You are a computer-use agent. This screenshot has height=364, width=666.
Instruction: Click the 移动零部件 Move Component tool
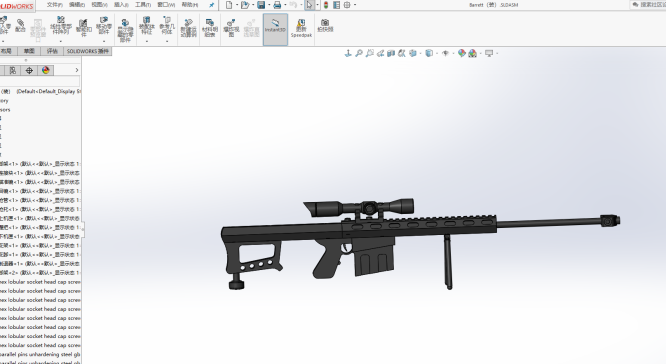coord(104,26)
